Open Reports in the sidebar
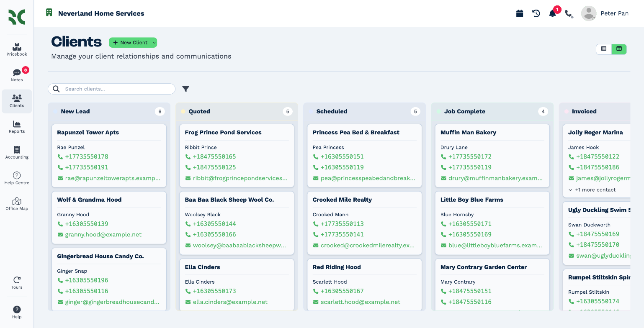The image size is (644, 328). [17, 127]
